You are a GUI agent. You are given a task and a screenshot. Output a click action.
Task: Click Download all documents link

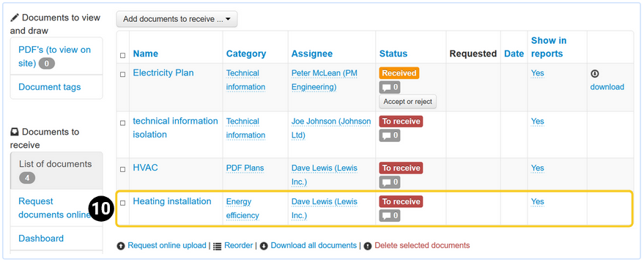point(314,246)
